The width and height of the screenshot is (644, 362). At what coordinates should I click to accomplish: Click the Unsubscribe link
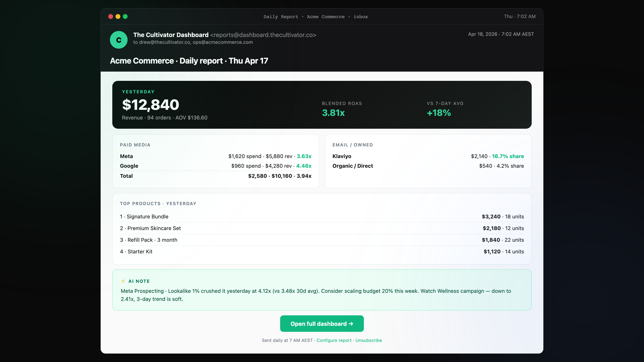pyautogui.click(x=368, y=340)
